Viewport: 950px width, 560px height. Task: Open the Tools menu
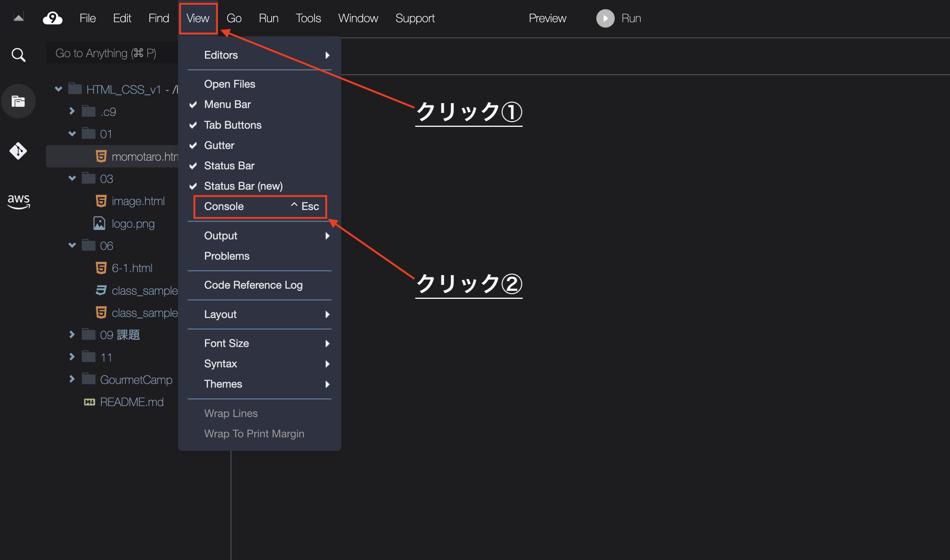[308, 18]
